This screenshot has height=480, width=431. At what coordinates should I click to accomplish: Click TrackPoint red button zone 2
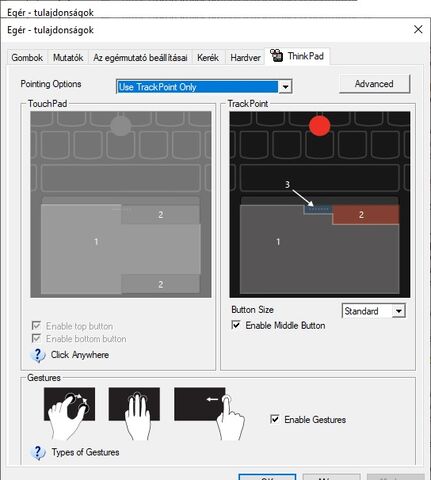(x=366, y=215)
